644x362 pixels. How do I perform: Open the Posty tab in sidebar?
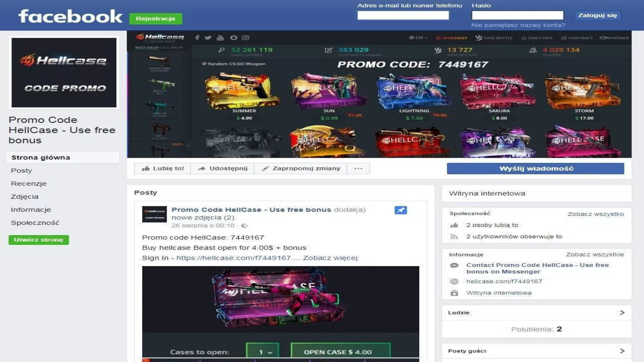[x=21, y=171]
